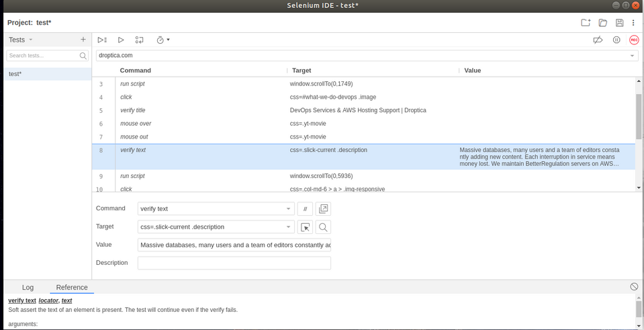This screenshot has height=330, width=644.
Task: Open the test execution speed control
Action: (163, 40)
